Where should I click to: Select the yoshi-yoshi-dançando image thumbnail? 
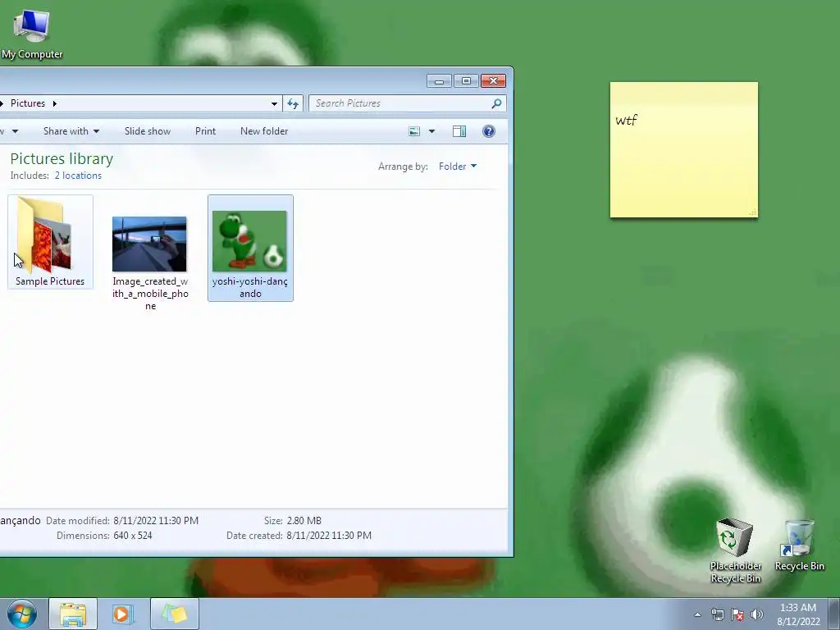point(249,241)
